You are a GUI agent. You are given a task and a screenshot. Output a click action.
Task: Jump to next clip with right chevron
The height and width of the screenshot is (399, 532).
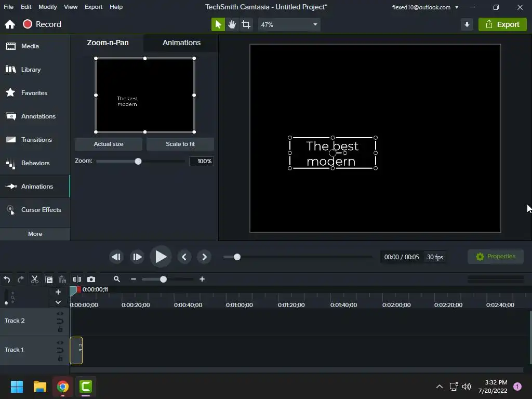click(x=204, y=257)
